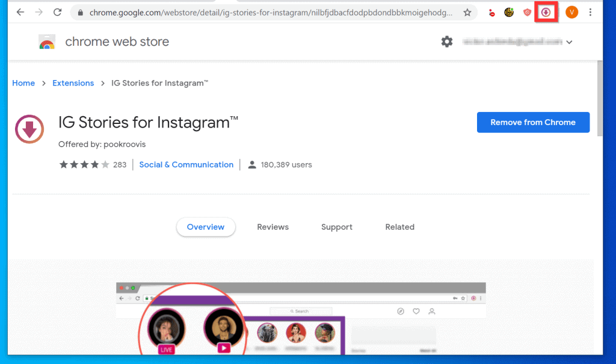Open the IG Stories extension toolbar icon
This screenshot has width=616, height=364.
coord(546,13)
